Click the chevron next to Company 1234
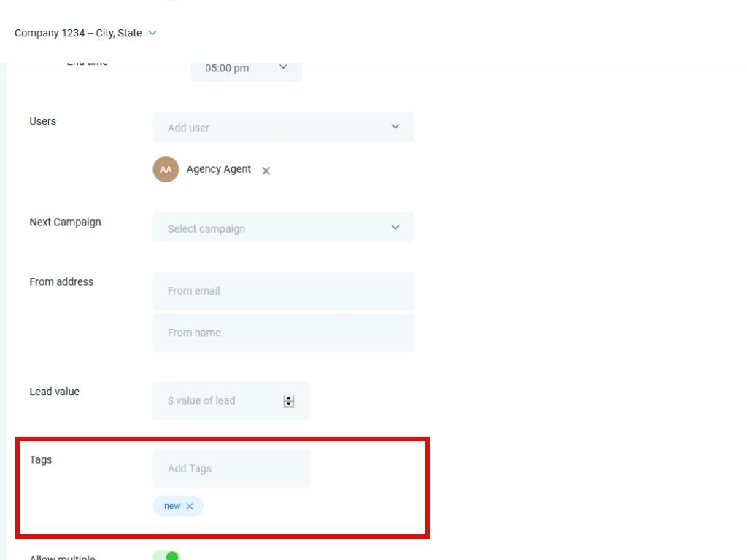 click(x=152, y=33)
